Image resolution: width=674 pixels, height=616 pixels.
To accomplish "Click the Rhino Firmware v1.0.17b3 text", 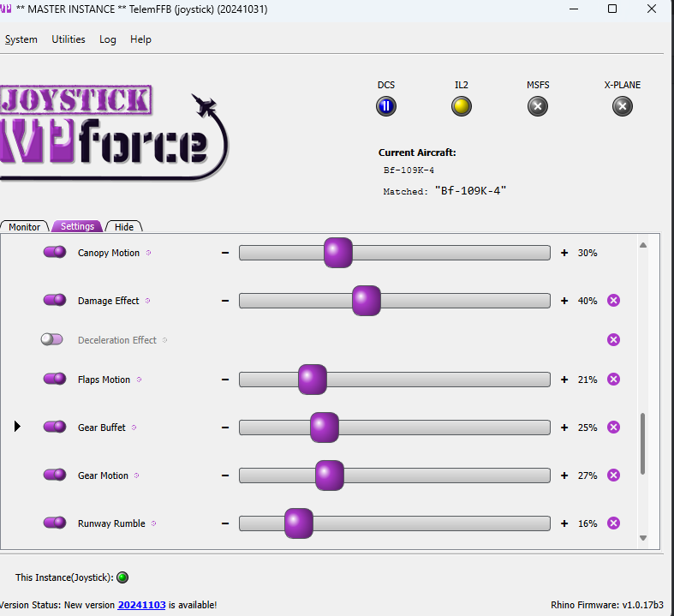I will click(x=607, y=605).
